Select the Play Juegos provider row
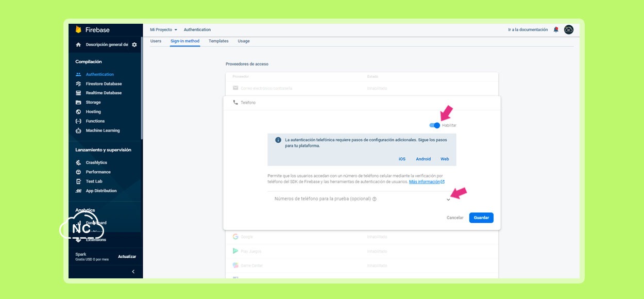The height and width of the screenshot is (299, 644). coord(362,252)
